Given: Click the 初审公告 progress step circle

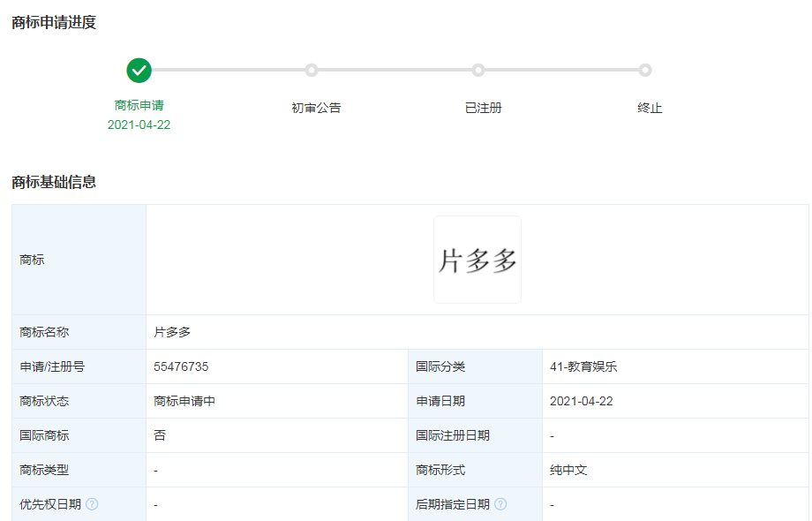Looking at the screenshot, I should 312,70.
